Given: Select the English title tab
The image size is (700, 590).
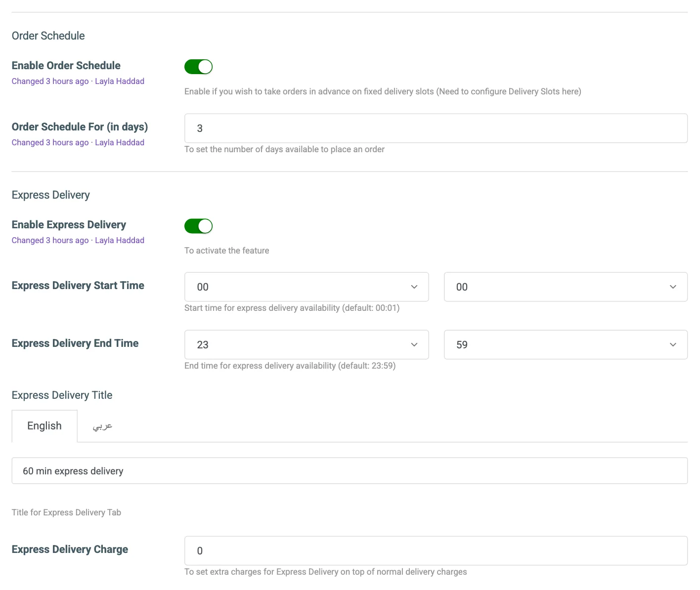Looking at the screenshot, I should pos(44,426).
